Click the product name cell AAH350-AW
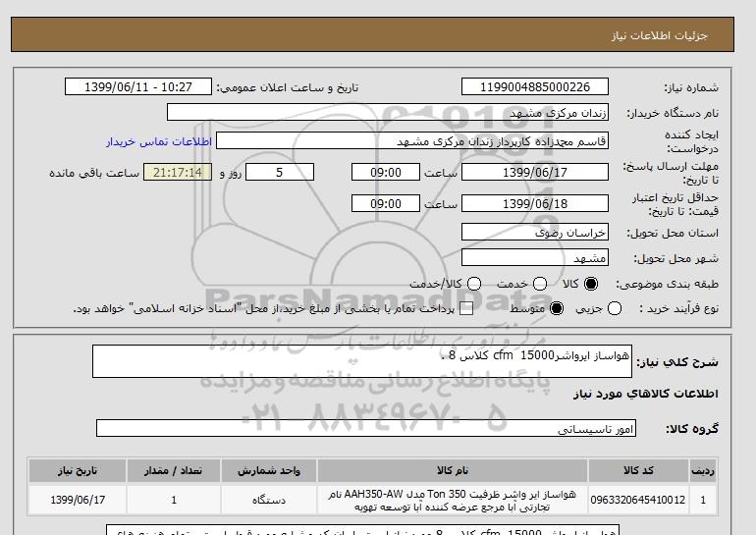This screenshot has height=535, width=756. pyautogui.click(x=453, y=500)
